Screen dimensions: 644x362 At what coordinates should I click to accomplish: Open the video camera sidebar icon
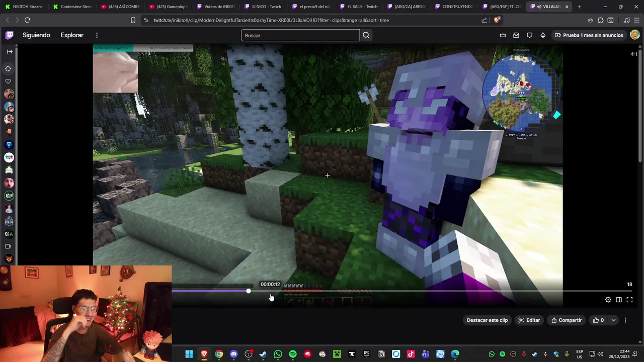tap(8, 246)
